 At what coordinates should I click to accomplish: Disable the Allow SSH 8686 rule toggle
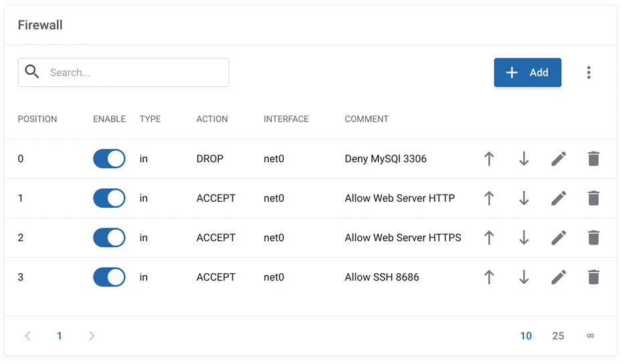[109, 277]
